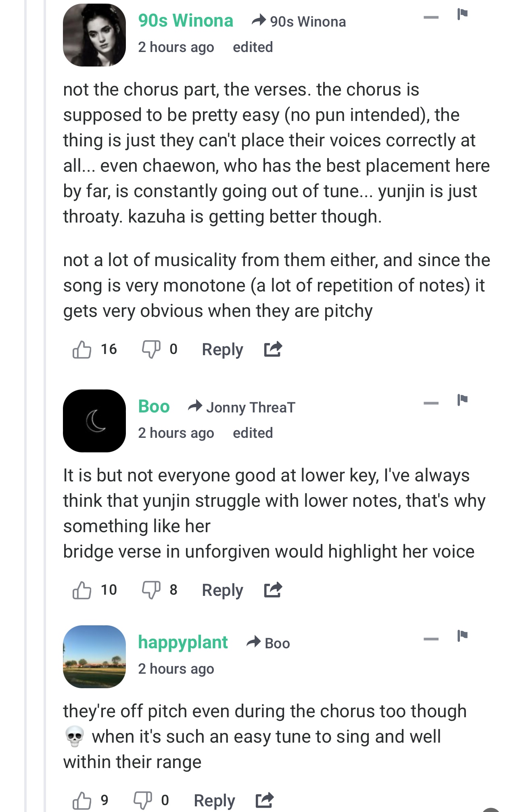
Task: Open happyplant's landscape avatar
Action: point(94,657)
